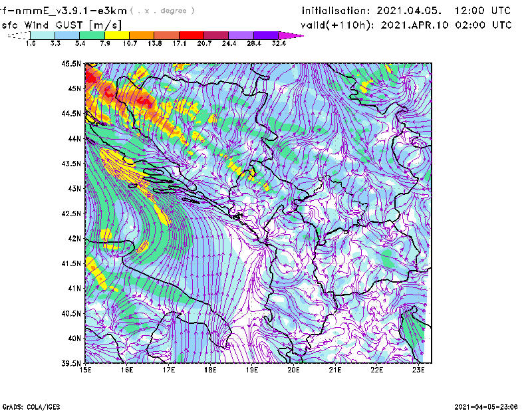Image resolution: width=532 pixels, height=411 pixels.
Task: Click the legend value 13.8
Action: [x=154, y=43]
